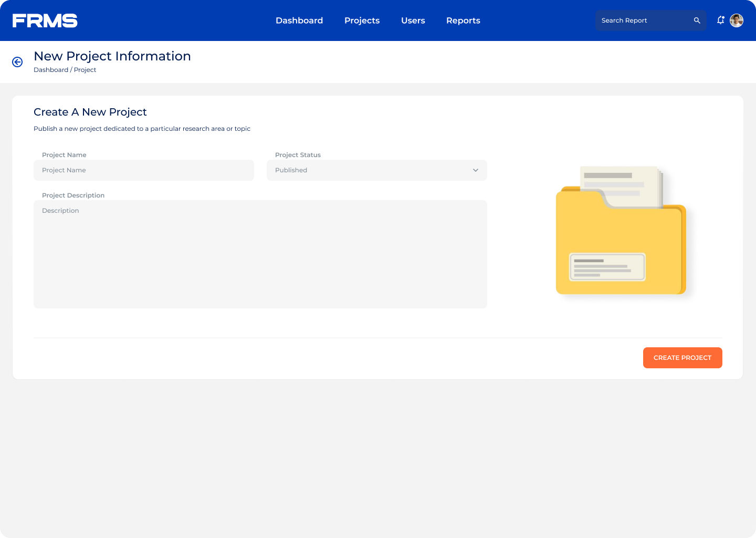Open the user profile avatar
756x538 pixels.
(737, 20)
